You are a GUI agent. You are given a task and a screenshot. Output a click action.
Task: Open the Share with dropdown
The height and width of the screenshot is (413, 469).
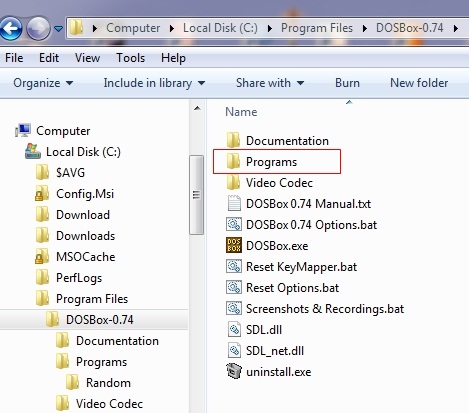[x=270, y=83]
